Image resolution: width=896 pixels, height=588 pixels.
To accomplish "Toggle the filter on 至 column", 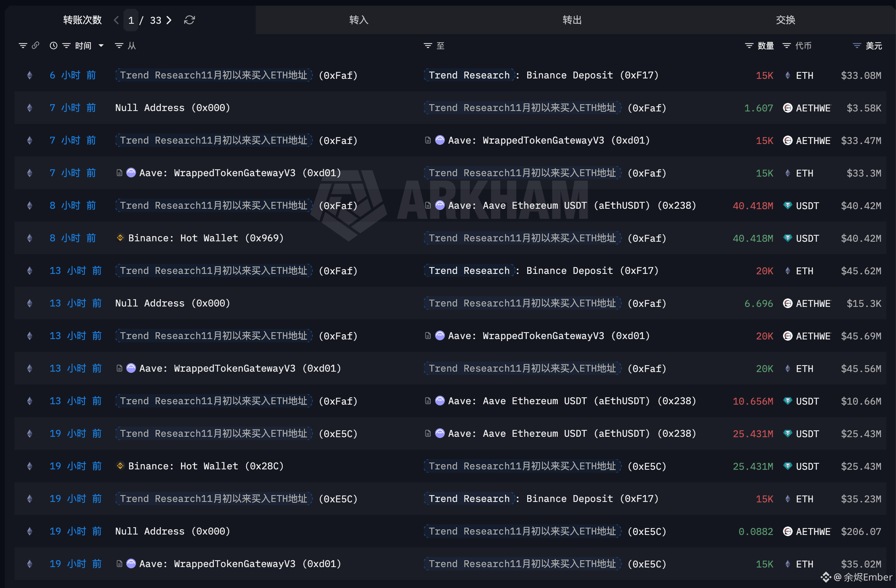I will [x=427, y=45].
